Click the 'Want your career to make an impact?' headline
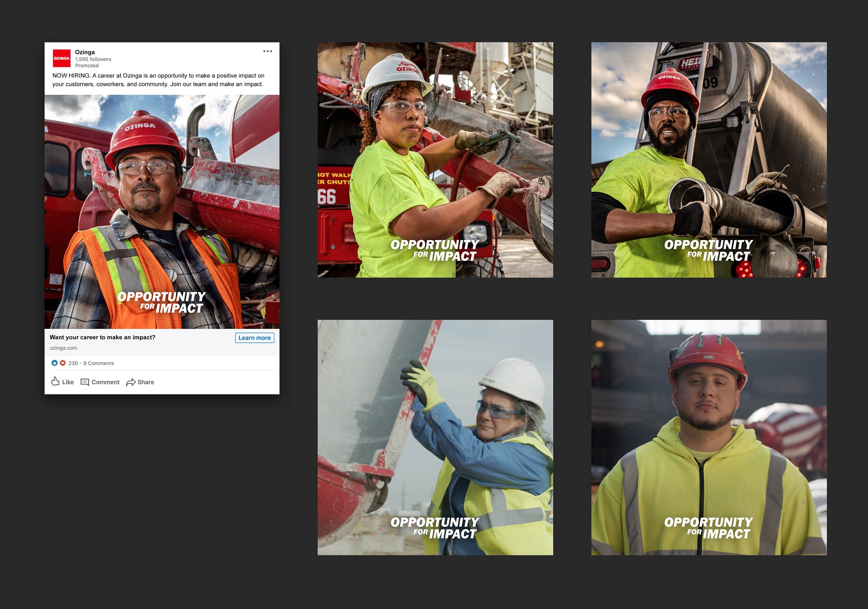Viewport: 868px width, 609px height. 102,337
